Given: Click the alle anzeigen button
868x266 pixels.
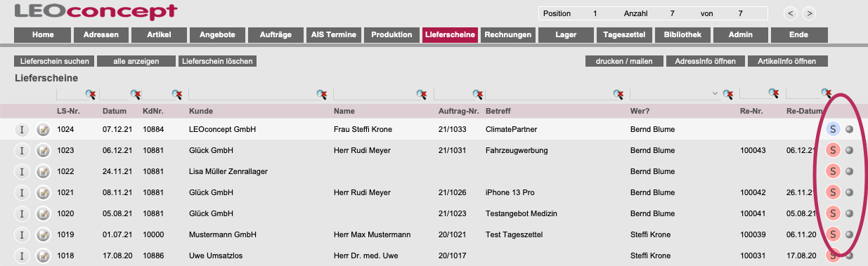Looking at the screenshot, I should tap(136, 61).
